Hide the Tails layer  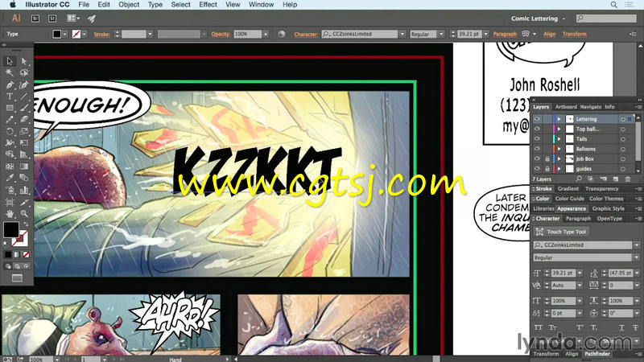(537, 138)
